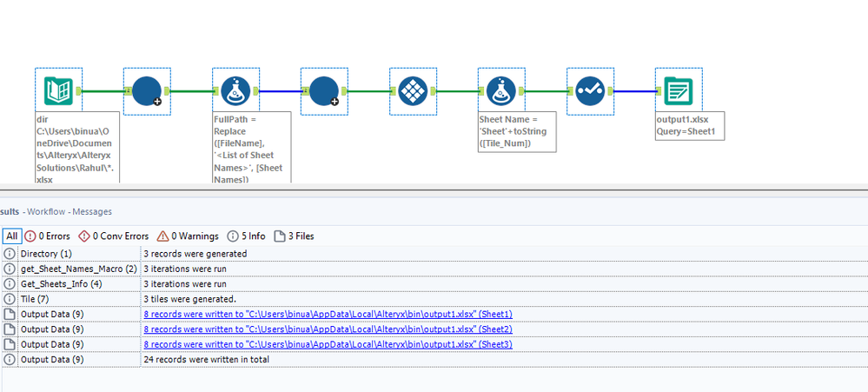Image resolution: width=868 pixels, height=392 pixels.
Task: Click the Sheet Name = 'Sheet'+toString annotation
Action: 517,132
